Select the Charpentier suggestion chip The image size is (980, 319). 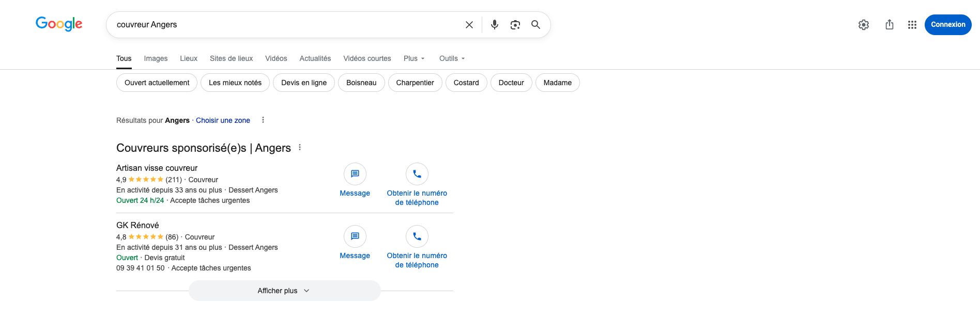pos(415,83)
